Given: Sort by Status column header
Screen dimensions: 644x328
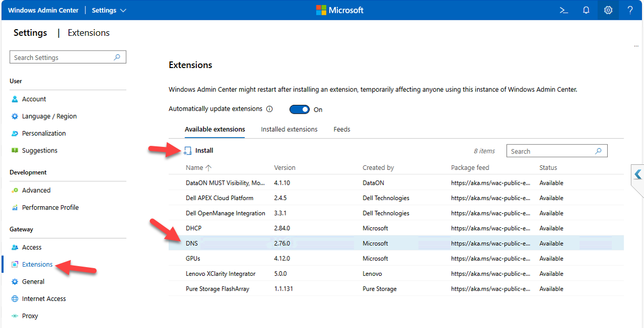Looking at the screenshot, I should point(548,168).
